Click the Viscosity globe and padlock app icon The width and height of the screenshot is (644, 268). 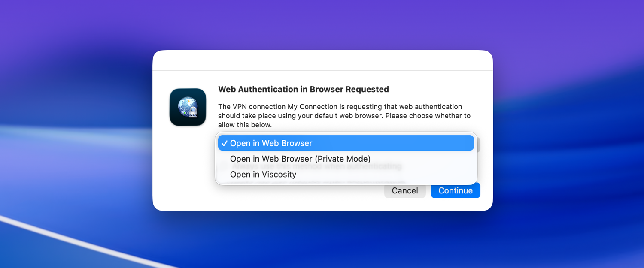coord(188,107)
